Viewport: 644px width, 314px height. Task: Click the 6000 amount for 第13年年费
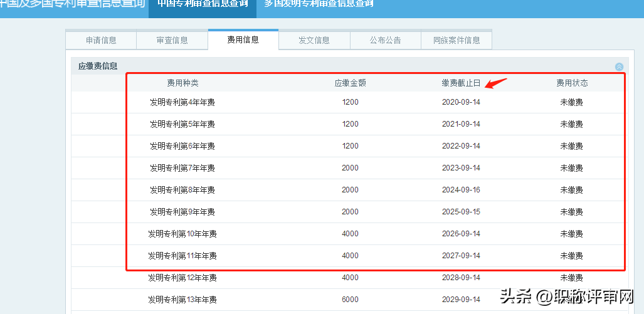(350, 300)
